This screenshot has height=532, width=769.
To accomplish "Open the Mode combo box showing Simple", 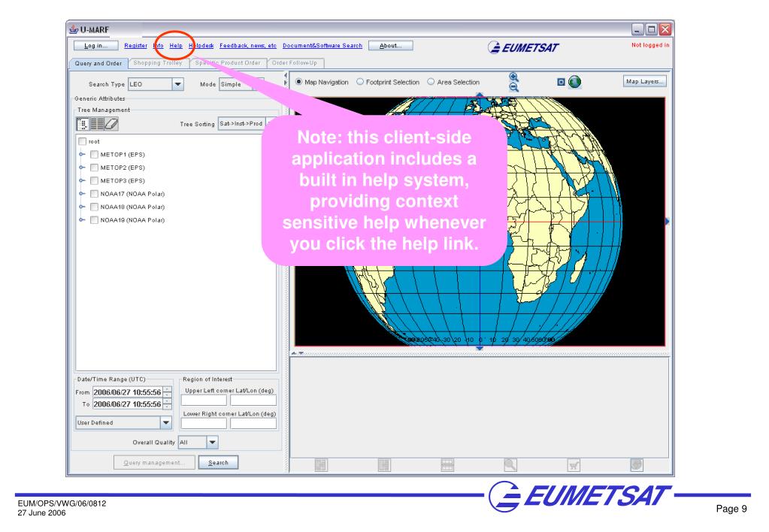I will click(241, 84).
